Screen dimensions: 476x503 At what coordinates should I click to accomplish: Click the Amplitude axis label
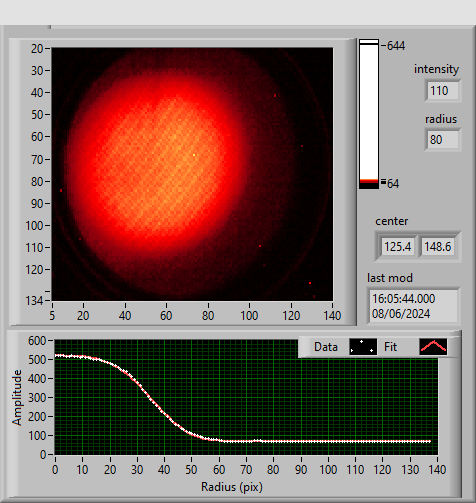(x=17, y=397)
